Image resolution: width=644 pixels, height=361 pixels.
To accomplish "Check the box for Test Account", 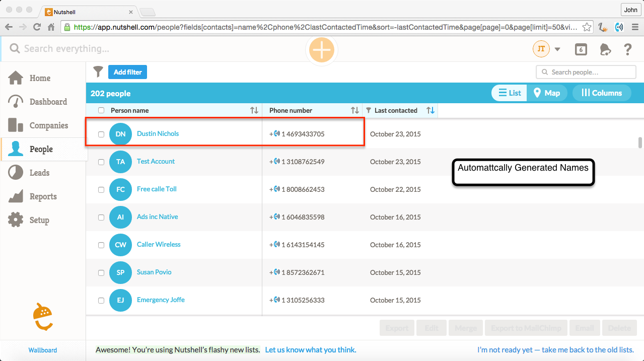I will (x=101, y=162).
